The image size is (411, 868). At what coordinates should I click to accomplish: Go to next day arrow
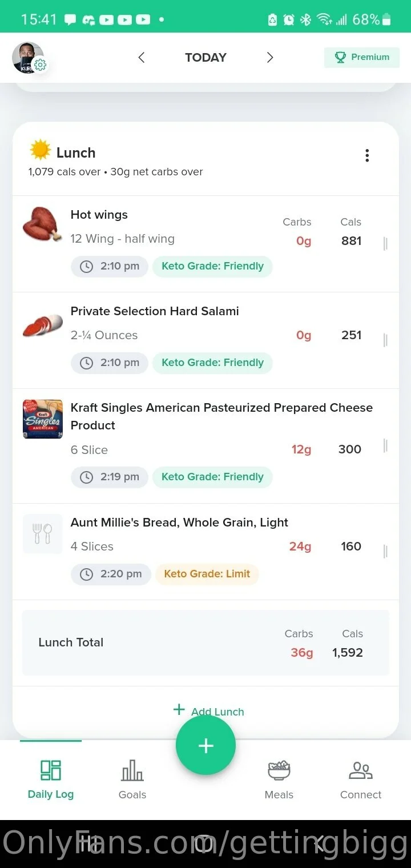[x=270, y=57]
